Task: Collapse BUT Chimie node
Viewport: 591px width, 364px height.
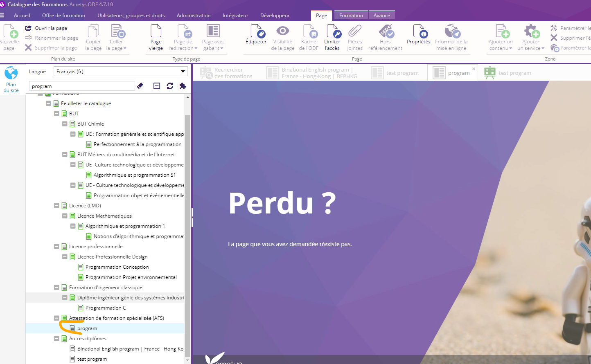Action: 65,124
